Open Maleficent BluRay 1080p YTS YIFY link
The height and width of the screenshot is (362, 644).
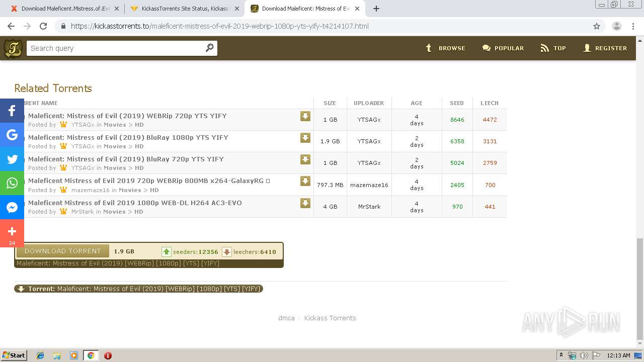click(128, 137)
